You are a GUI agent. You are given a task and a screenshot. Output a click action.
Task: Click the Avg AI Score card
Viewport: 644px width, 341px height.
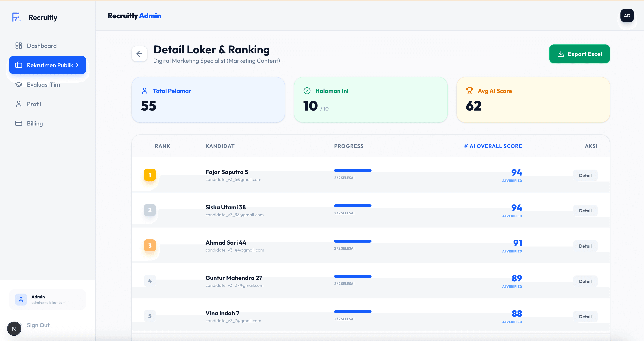pyautogui.click(x=533, y=100)
